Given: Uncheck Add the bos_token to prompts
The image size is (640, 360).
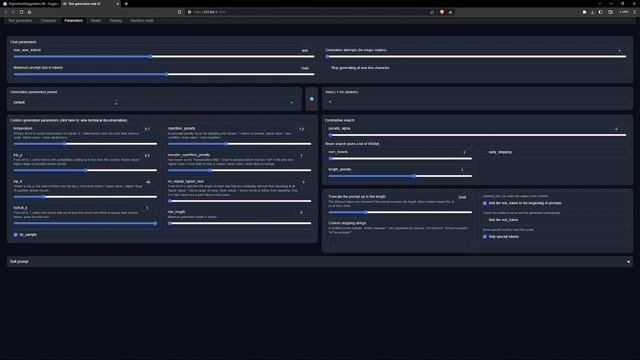Looking at the screenshot, I should (485, 203).
